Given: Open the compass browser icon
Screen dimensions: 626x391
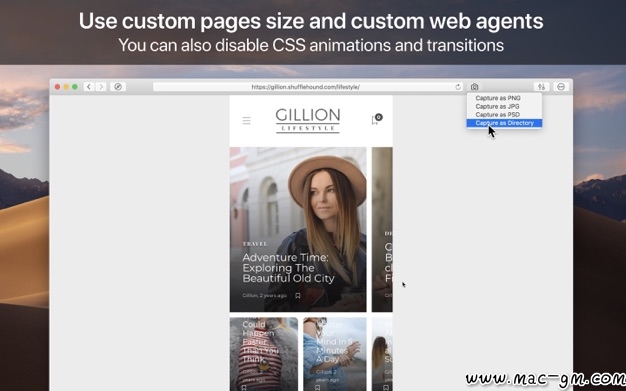Looking at the screenshot, I should tap(118, 87).
